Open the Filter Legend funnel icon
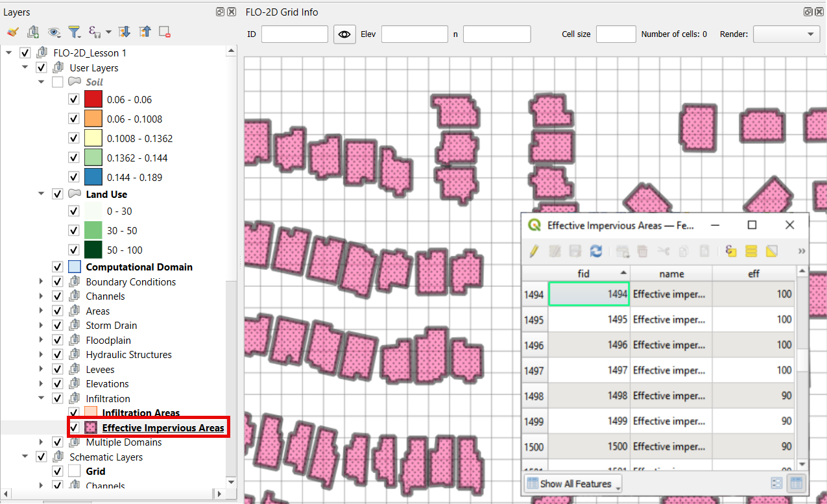Image resolution: width=827 pixels, height=504 pixels. pos(75,31)
